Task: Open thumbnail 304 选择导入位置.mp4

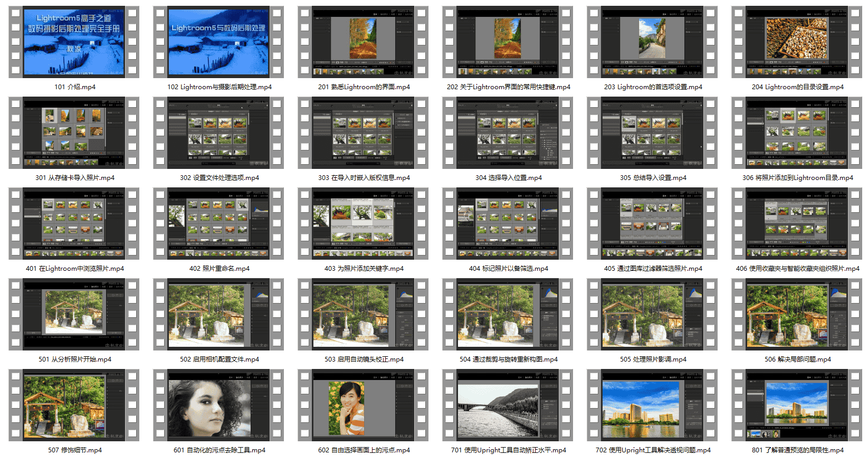Action: [508, 133]
